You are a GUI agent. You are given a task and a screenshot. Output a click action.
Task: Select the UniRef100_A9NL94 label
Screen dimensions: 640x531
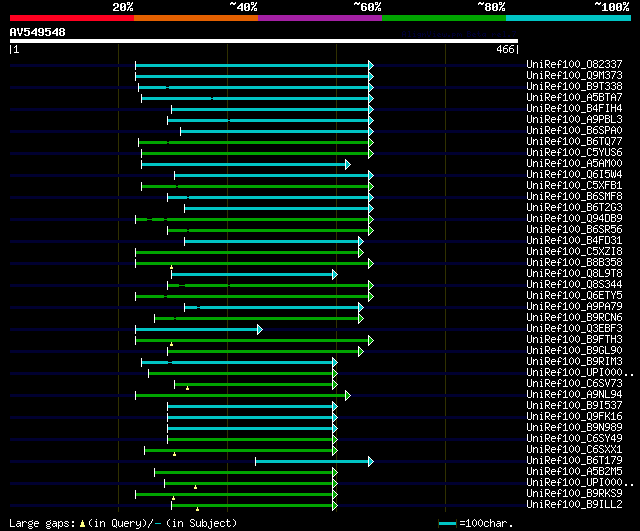[x=574, y=395]
